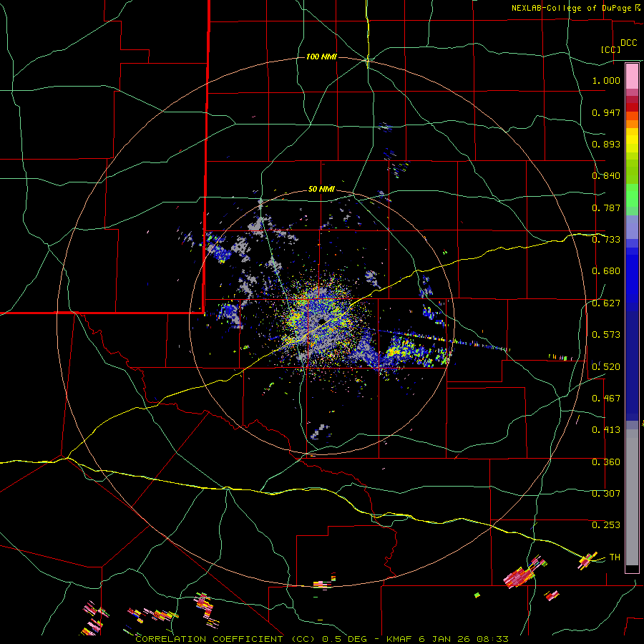Click the bright green band of color bar
644x644 pixels.
click(x=632, y=195)
